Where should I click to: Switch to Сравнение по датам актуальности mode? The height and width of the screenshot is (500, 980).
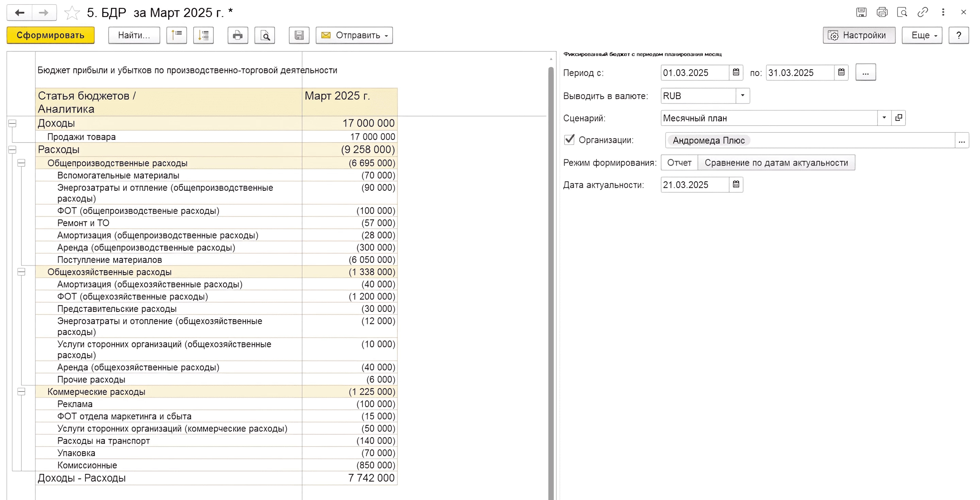point(776,162)
